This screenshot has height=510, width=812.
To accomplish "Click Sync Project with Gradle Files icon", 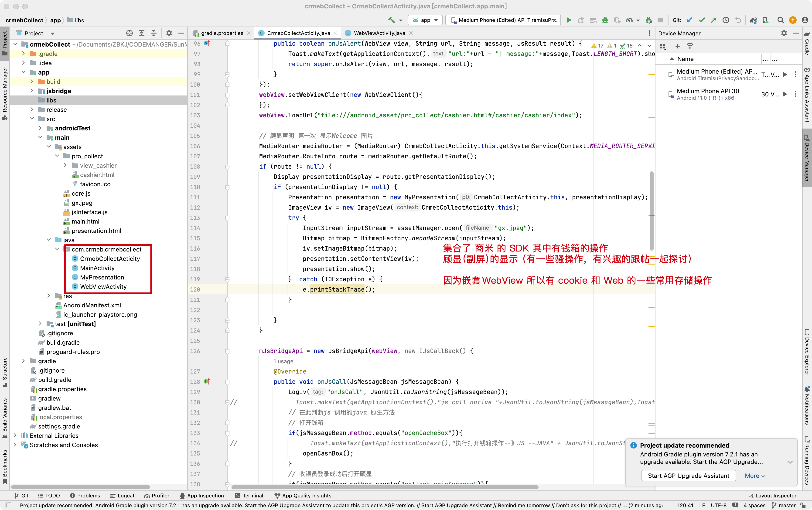I will point(753,20).
